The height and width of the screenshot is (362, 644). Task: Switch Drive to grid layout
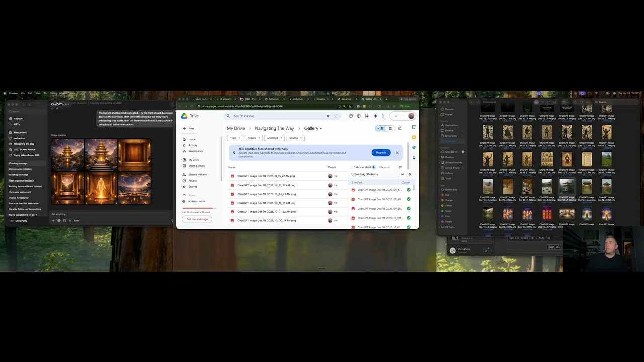click(390, 128)
